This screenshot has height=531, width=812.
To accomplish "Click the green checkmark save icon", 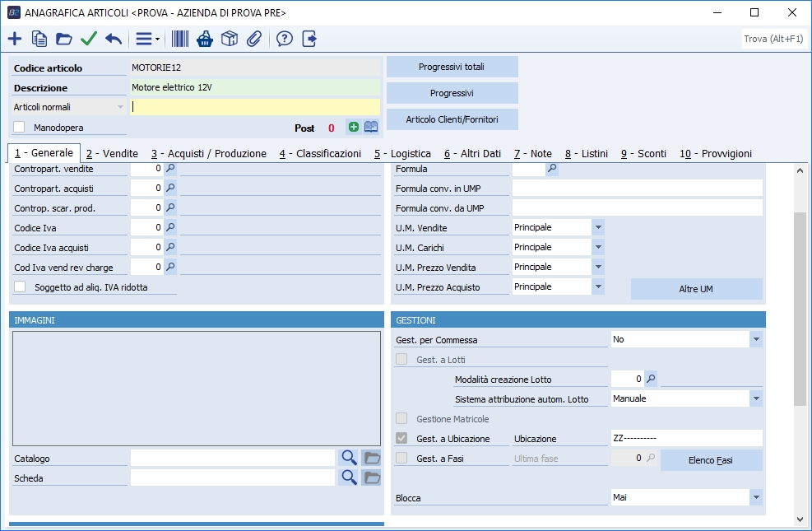I will point(89,39).
